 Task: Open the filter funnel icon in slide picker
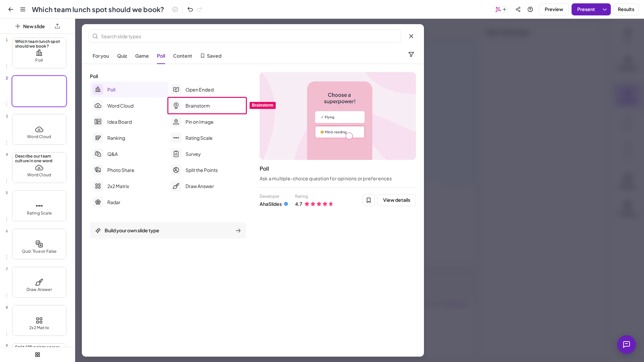coord(411,54)
